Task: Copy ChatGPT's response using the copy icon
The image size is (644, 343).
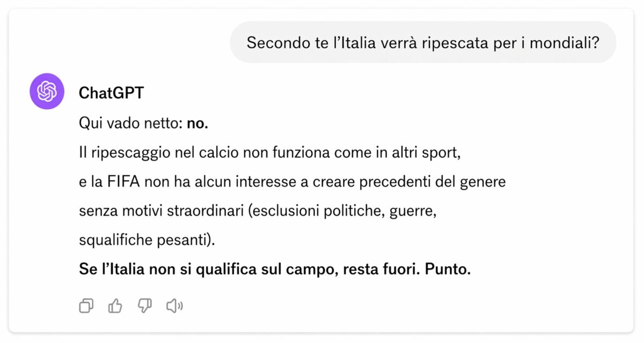Action: 86,305
